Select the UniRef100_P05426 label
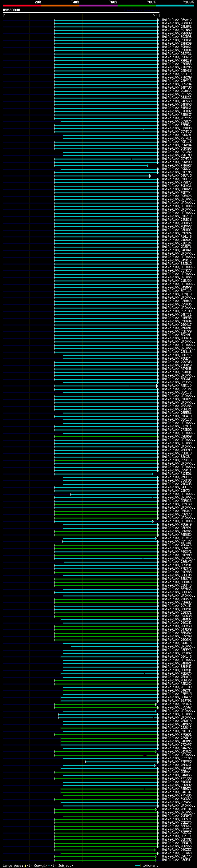 (x=176, y=196)
